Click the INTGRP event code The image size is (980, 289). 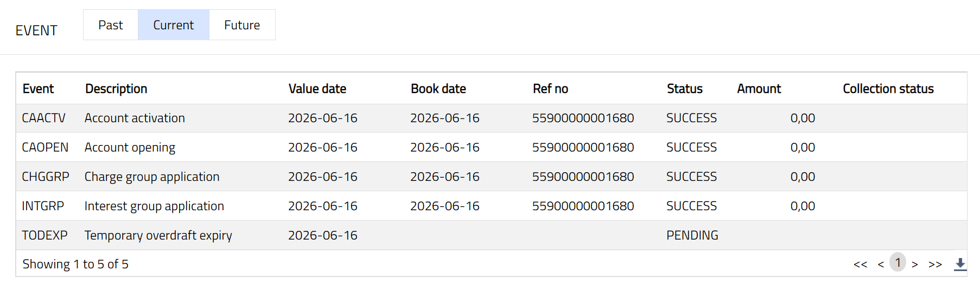tap(43, 206)
